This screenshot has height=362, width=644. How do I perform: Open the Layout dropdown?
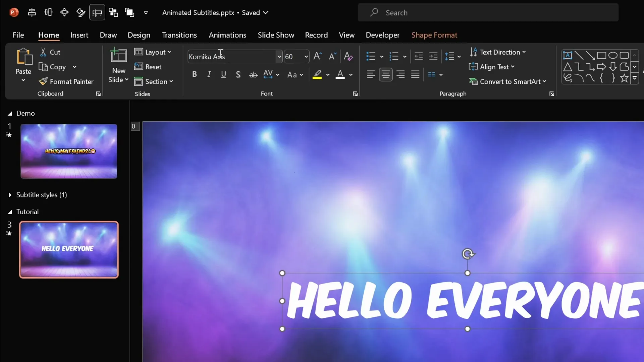click(153, 52)
